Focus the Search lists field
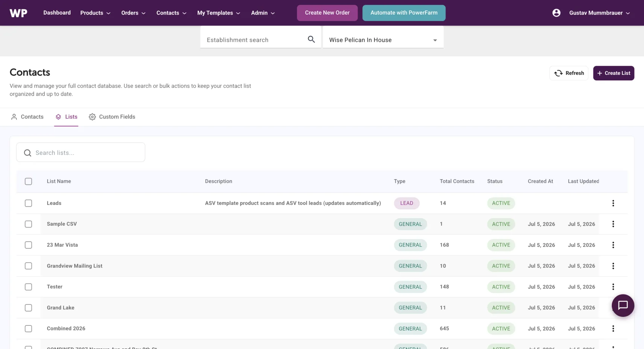The image size is (644, 349). point(80,152)
